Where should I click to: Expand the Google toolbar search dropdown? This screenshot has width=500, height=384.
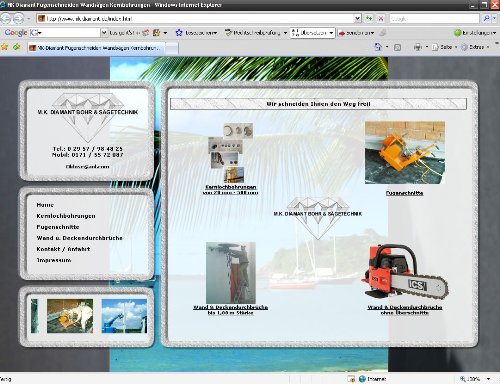tap(104, 33)
